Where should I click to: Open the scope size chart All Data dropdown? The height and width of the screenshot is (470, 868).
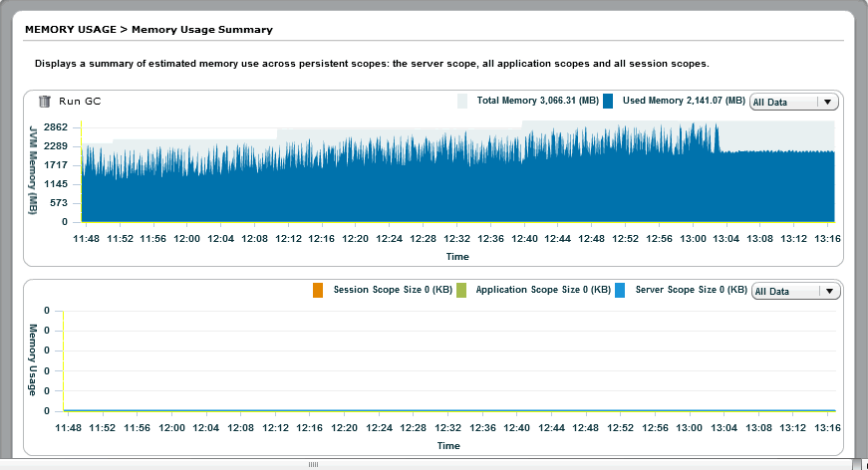tap(796, 291)
